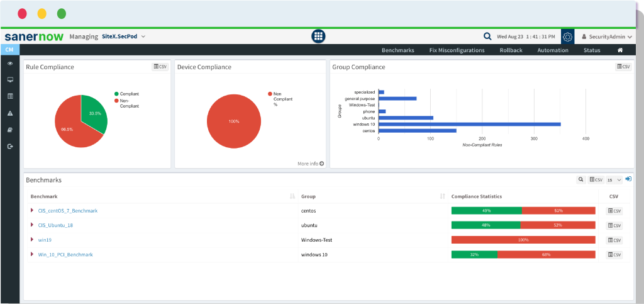The image size is (644, 304).
Task: Toggle Non Compliant % legend in Device Compliance
Action: [x=280, y=99]
